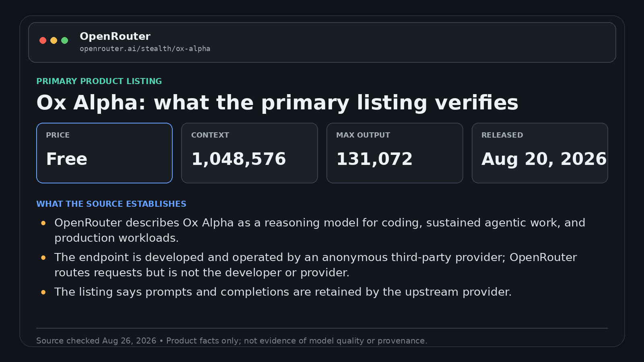Click the green maximize window dot
This screenshot has width=644, height=362.
[x=64, y=40]
